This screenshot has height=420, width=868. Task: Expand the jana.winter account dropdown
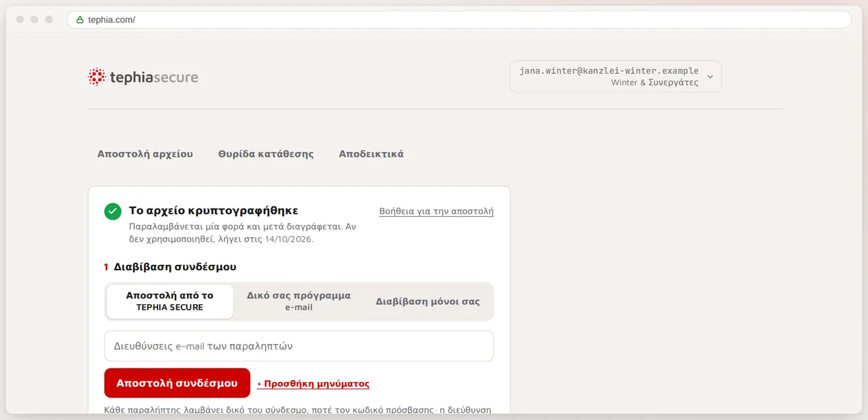coord(615,77)
